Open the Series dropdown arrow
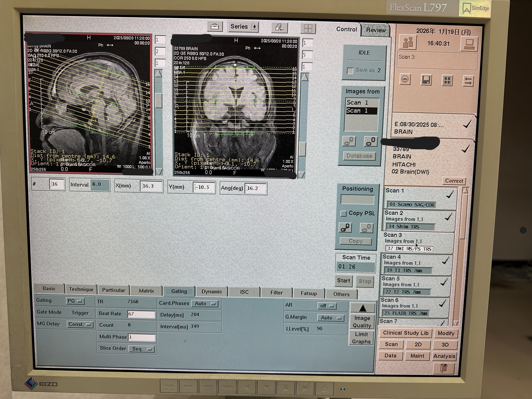This screenshot has height=399, width=532. (255, 27)
